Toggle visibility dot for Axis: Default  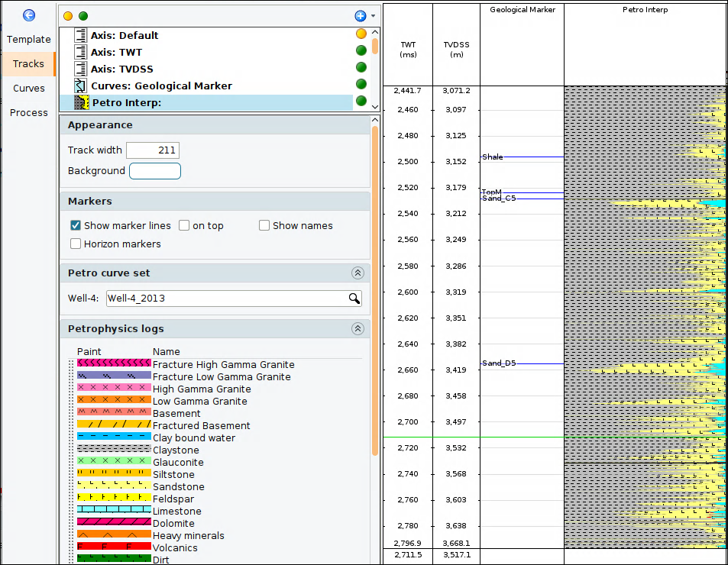point(361,34)
